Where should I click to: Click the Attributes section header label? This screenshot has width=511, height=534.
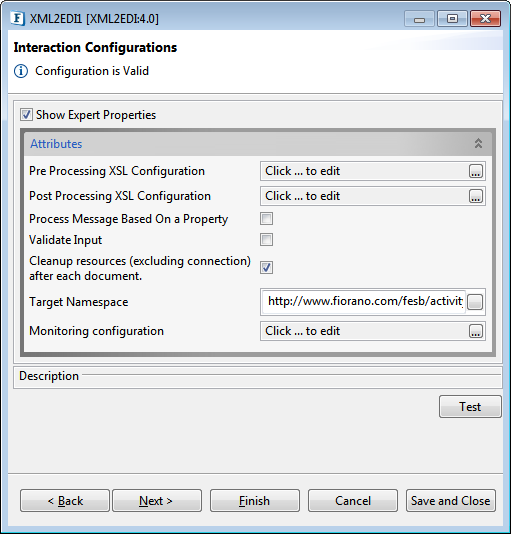(56, 144)
